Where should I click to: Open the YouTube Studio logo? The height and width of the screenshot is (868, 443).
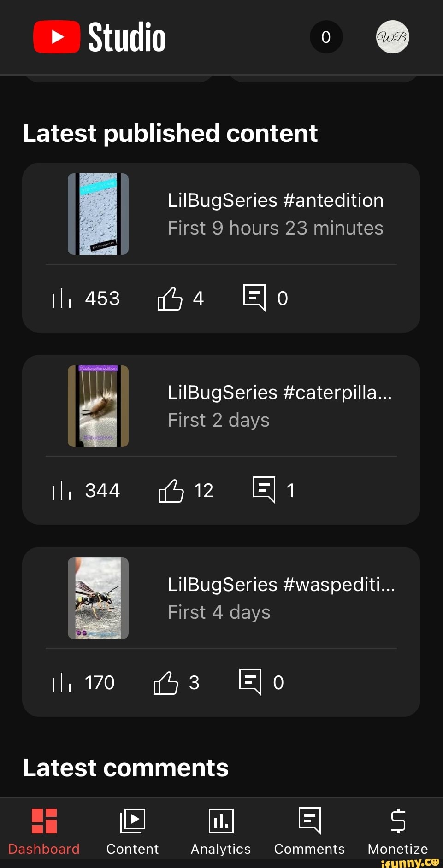click(100, 37)
